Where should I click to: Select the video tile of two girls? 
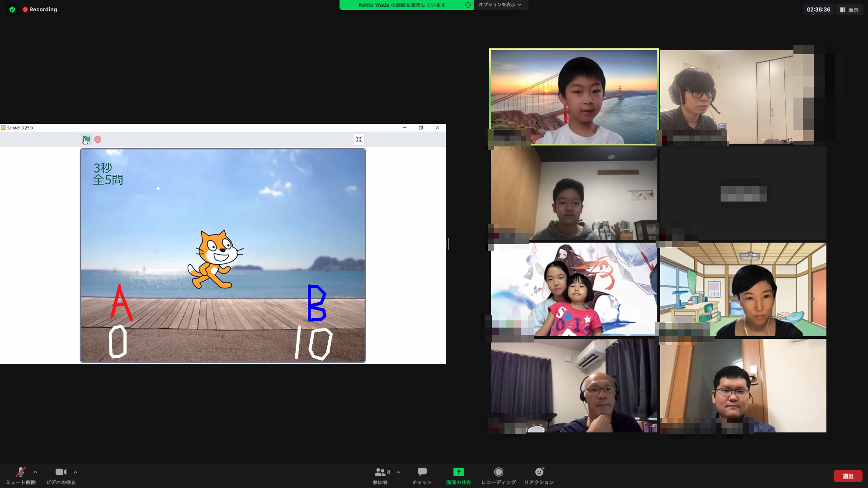tap(574, 289)
